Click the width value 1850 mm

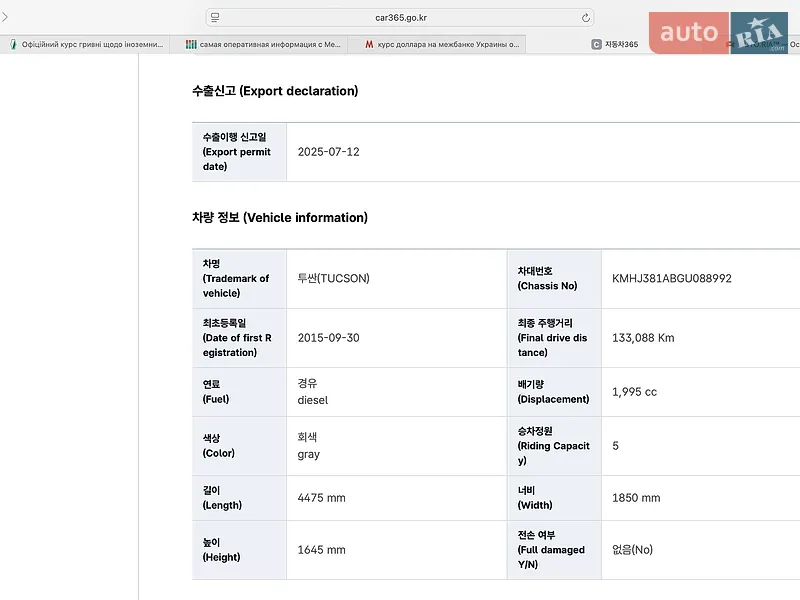[636, 498]
